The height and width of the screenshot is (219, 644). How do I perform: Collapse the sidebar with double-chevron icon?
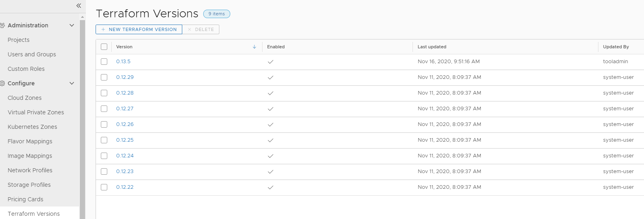coord(79,6)
